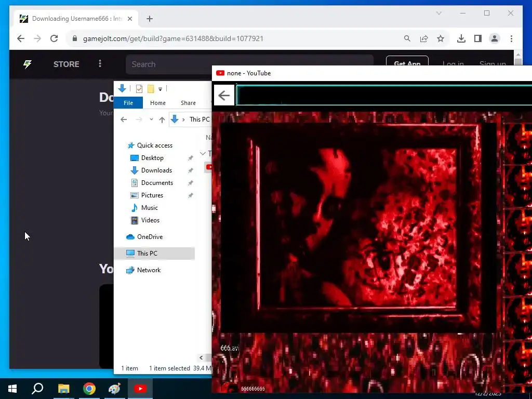532x399 pixels.
Task: Reload the Game Jolt page
Action: 54,38
